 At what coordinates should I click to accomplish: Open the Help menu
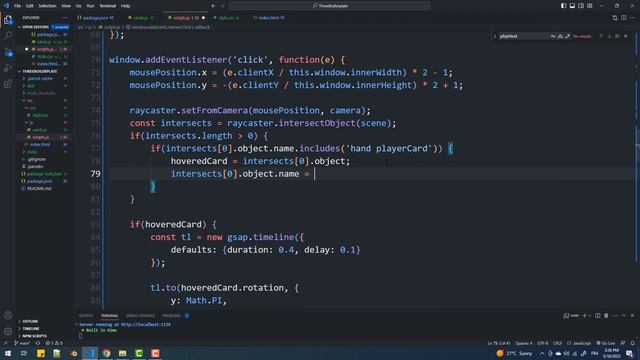tap(125, 6)
